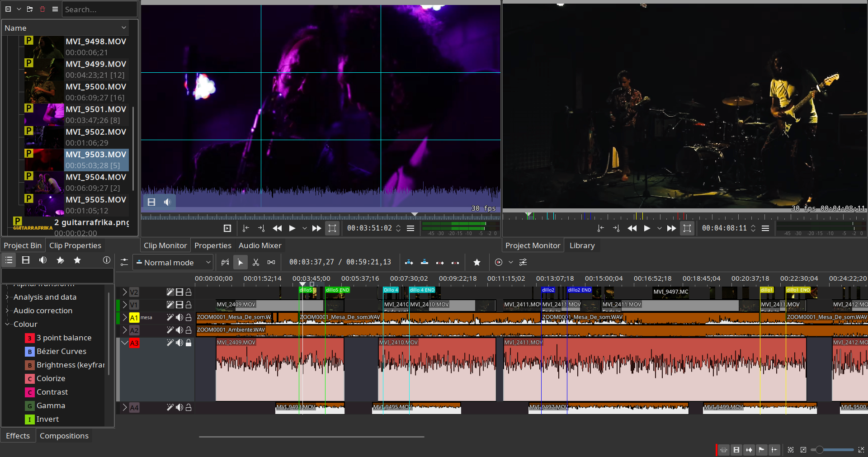Image resolution: width=868 pixels, height=457 pixels.
Task: Click the favorite effects star icon
Action: (x=77, y=260)
